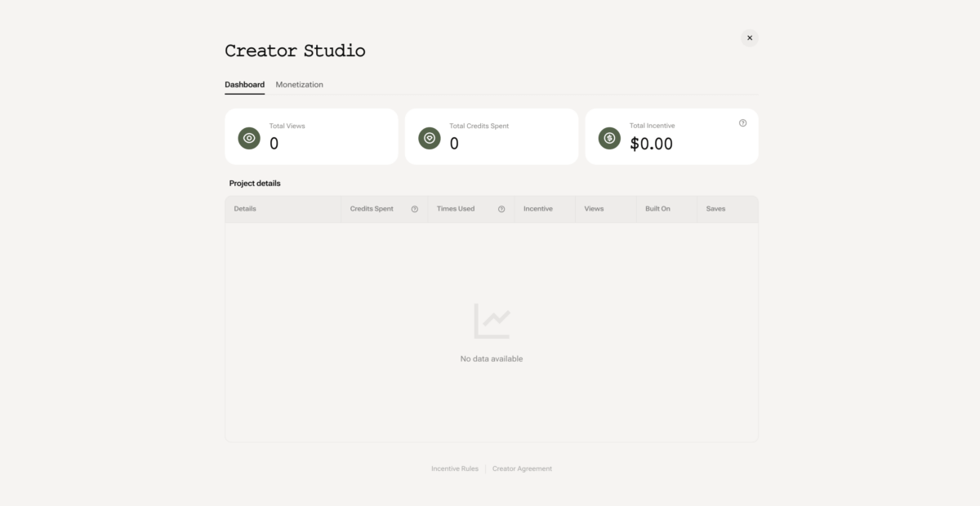Image resolution: width=980 pixels, height=506 pixels.
Task: Click the Total Credits Spent gem icon
Action: pos(430,138)
